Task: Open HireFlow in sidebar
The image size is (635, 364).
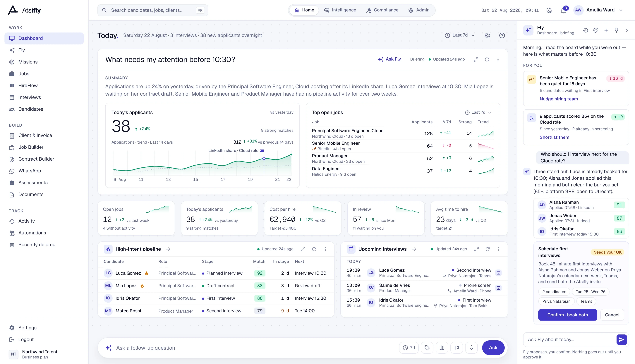Action: pos(44,85)
